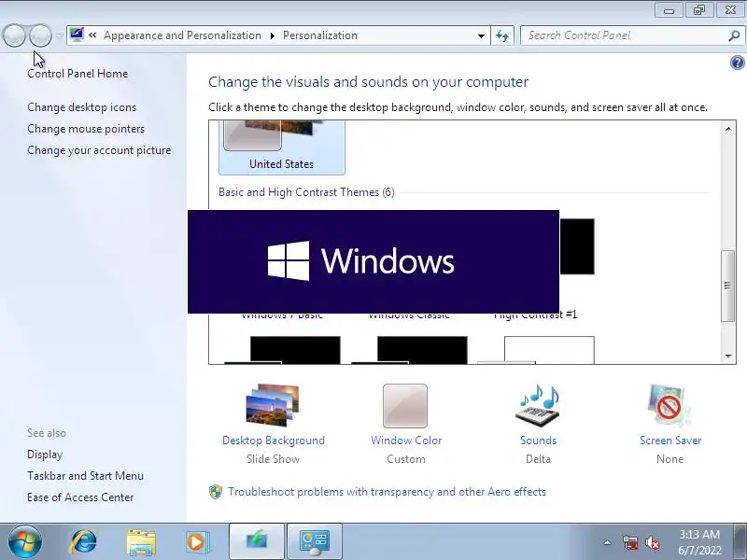This screenshot has height=560, width=747.
Task: Click the Basic and High Contrast Themes heading
Action: tap(306, 192)
